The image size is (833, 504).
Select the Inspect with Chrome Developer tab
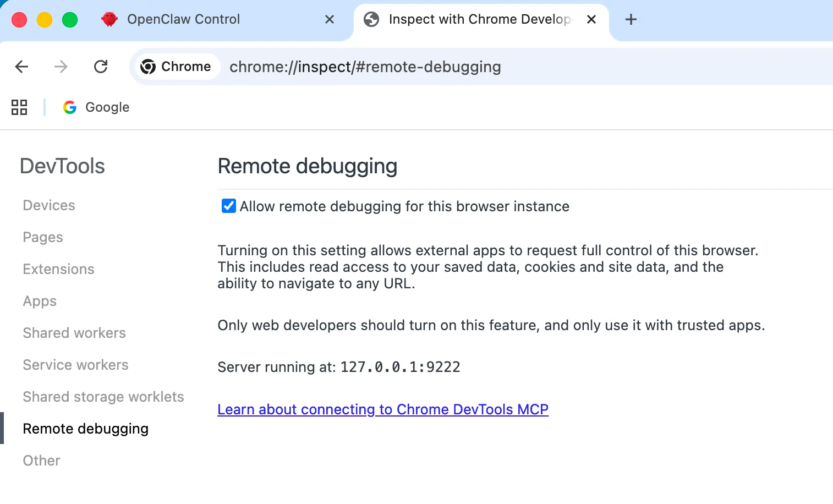(479, 19)
